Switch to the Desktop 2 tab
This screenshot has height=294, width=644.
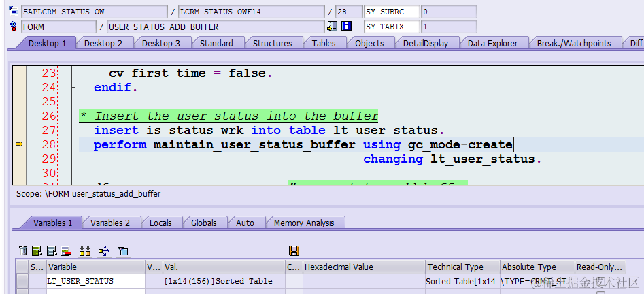coord(103,43)
